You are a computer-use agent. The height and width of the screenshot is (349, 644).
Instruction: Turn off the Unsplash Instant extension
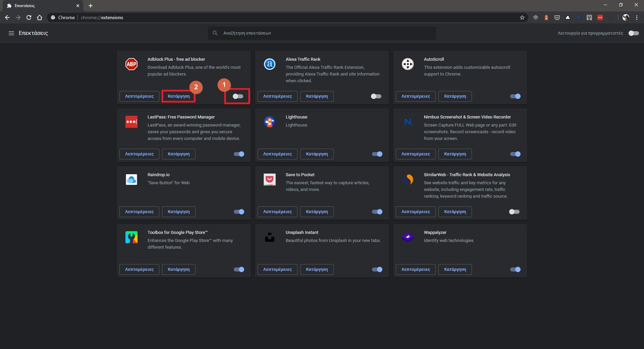point(377,269)
